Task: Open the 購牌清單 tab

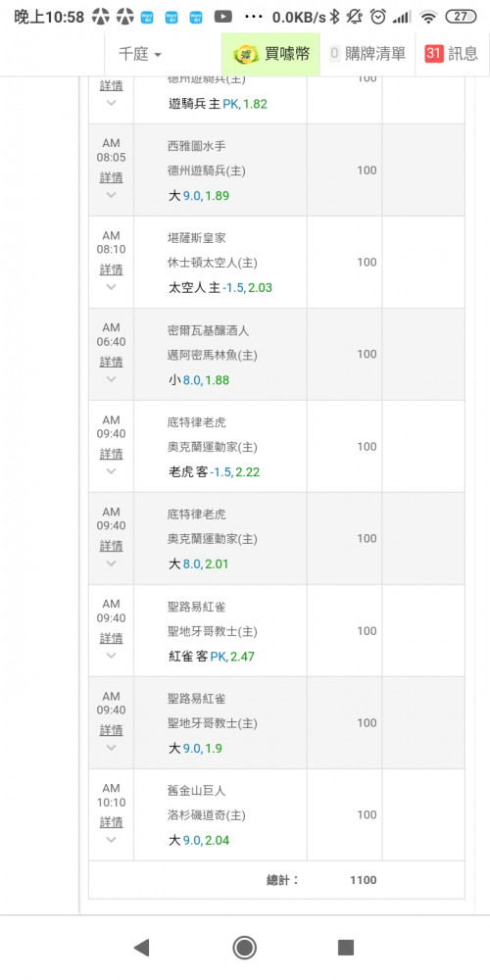Action: [x=367, y=54]
